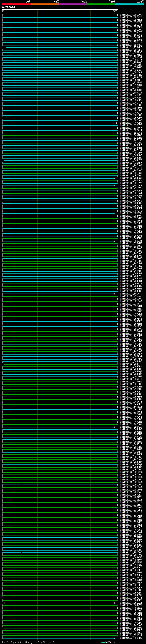The height and width of the screenshot is (644, 146).
Task: Select subject label UniRef100_Q8T4R9
Action: point(131,359)
